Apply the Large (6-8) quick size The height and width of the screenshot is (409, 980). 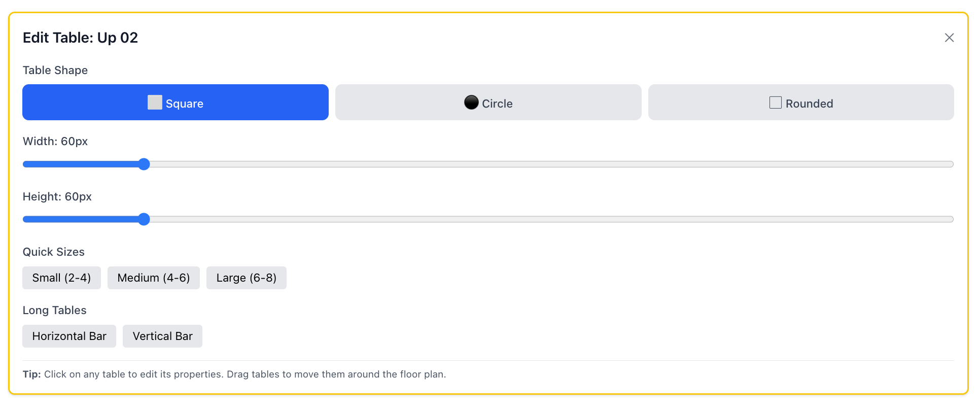tap(247, 278)
